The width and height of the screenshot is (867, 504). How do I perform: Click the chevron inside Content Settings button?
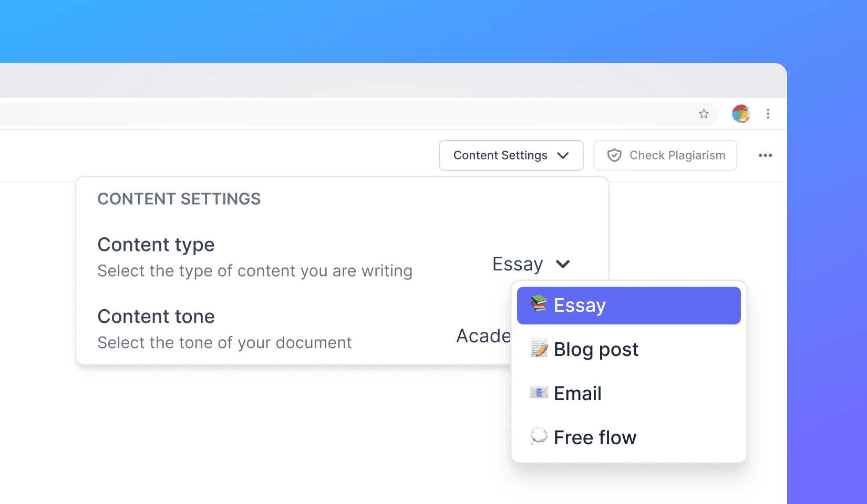click(x=563, y=155)
